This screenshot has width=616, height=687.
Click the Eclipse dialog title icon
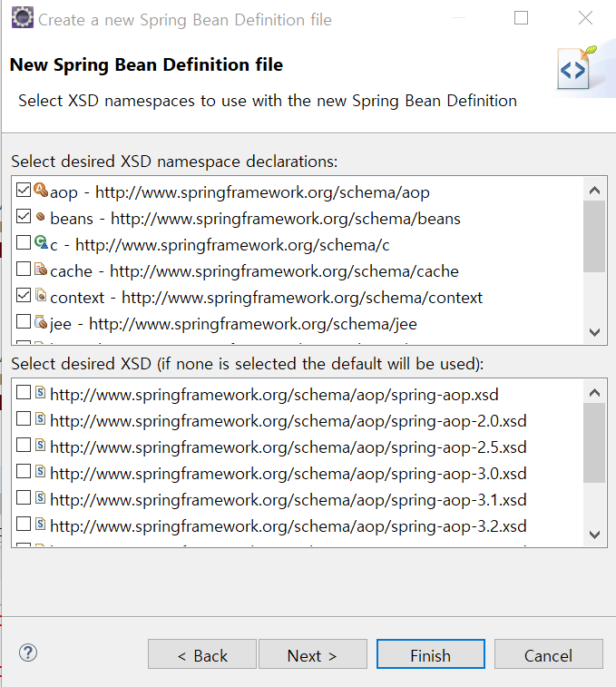click(x=23, y=18)
